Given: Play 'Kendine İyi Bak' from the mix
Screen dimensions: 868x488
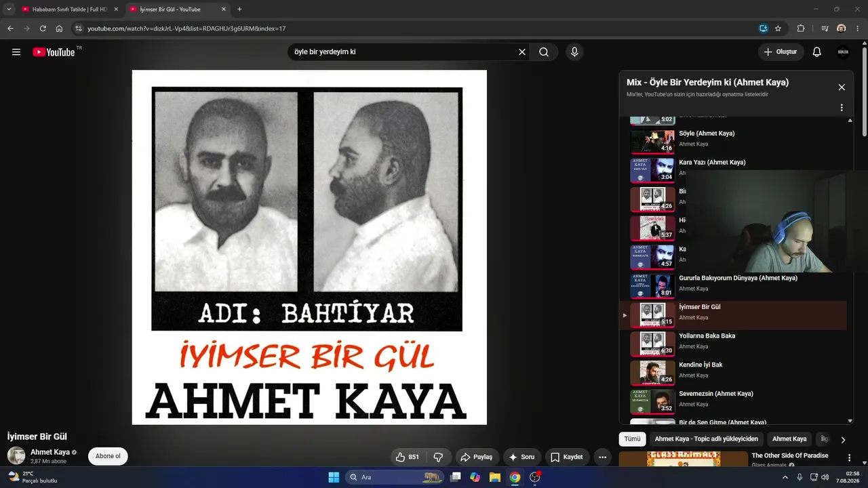Looking at the screenshot, I should click(701, 365).
